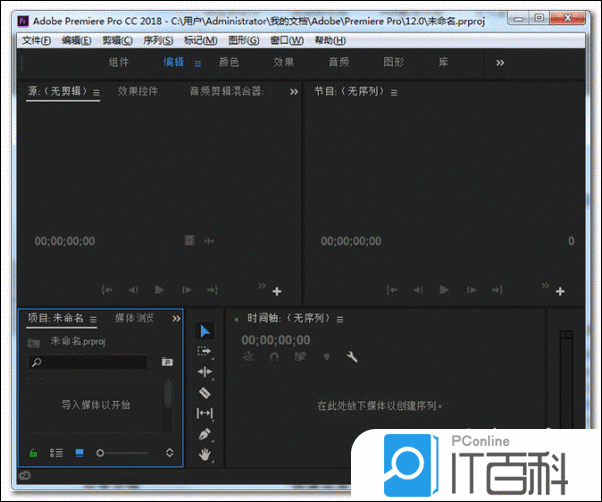This screenshot has height=502, width=602.
Task: Switch to the 效果控件 tab
Action: pyautogui.click(x=138, y=91)
